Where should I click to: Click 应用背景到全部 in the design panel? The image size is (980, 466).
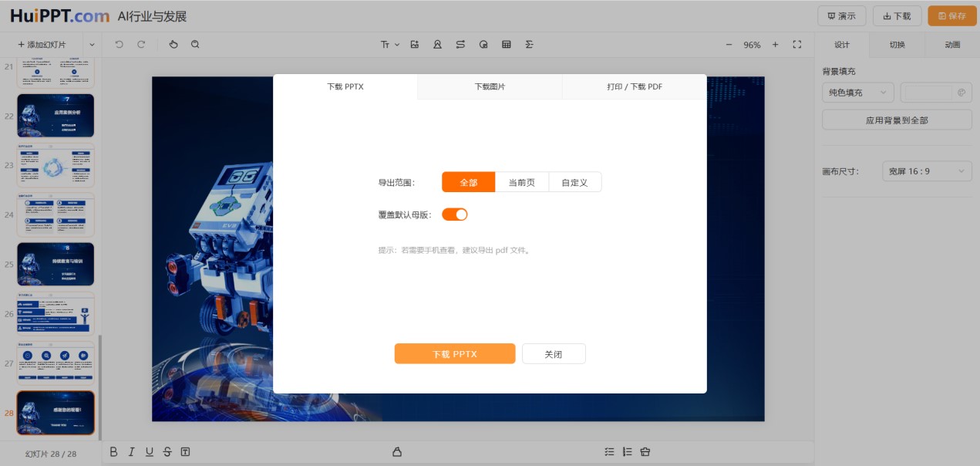[896, 119]
